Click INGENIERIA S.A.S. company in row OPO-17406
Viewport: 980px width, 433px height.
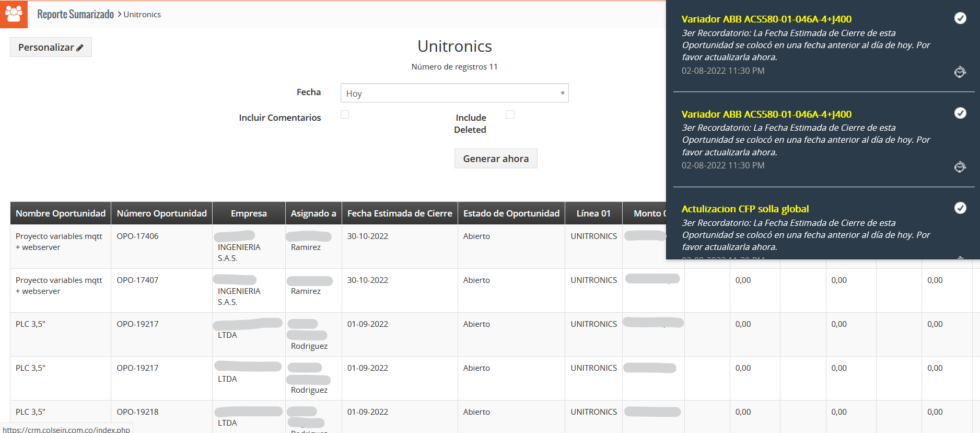239,253
